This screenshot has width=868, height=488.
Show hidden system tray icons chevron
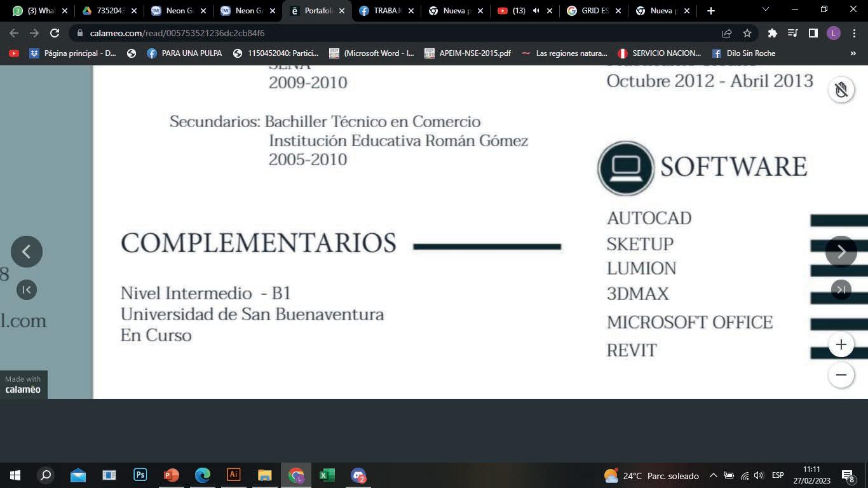point(713,475)
